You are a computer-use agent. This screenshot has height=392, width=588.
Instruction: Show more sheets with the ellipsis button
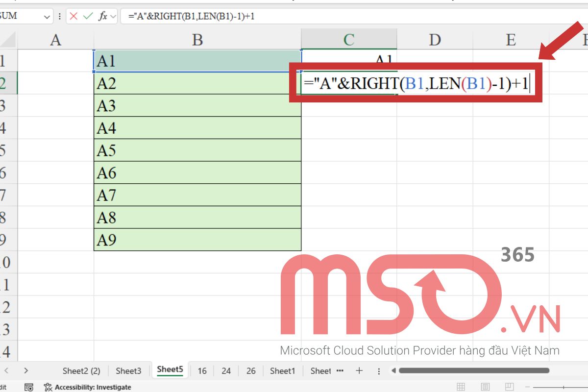tap(340, 370)
